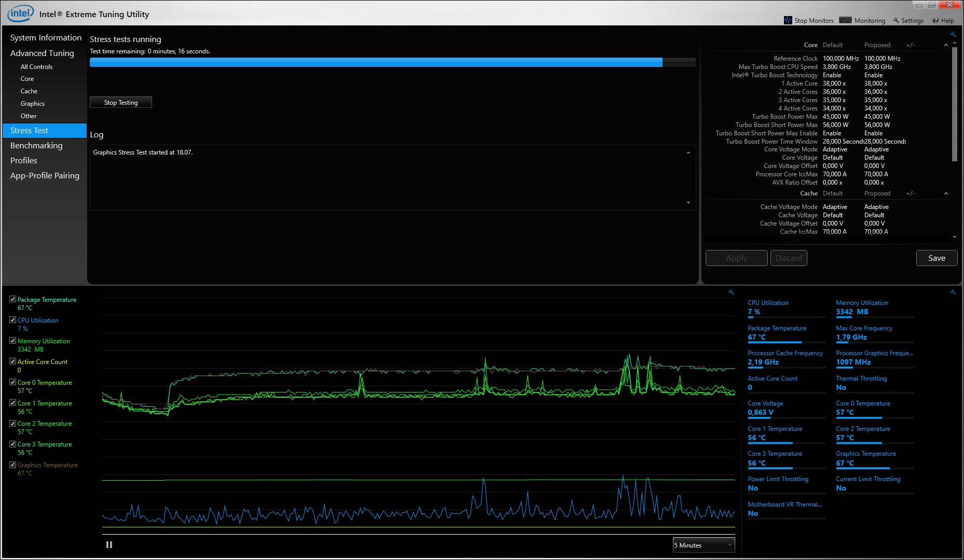Click Processor Graphics Frequency 1097 MHz value
Image resolution: width=964 pixels, height=560 pixels.
click(853, 362)
